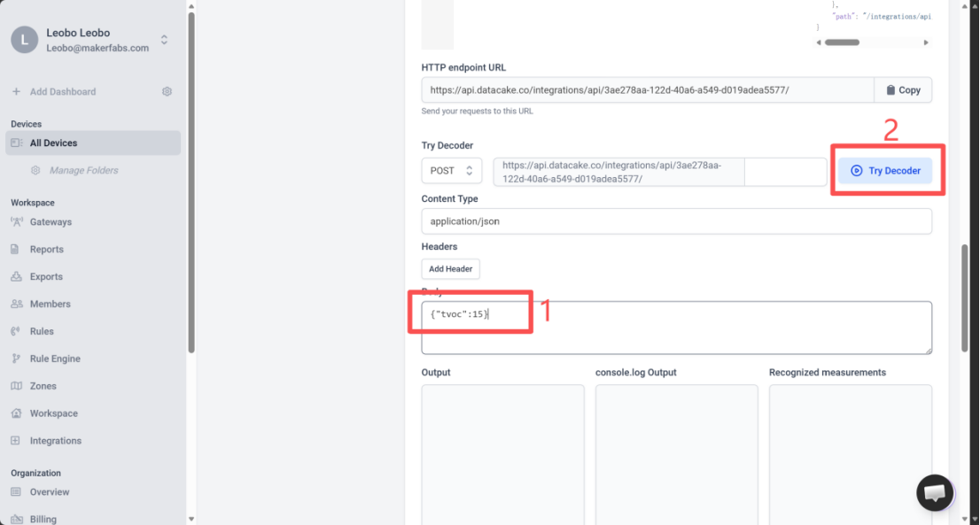
Task: Click the sidebar vertical scrollbar thumb
Action: click(x=191, y=182)
